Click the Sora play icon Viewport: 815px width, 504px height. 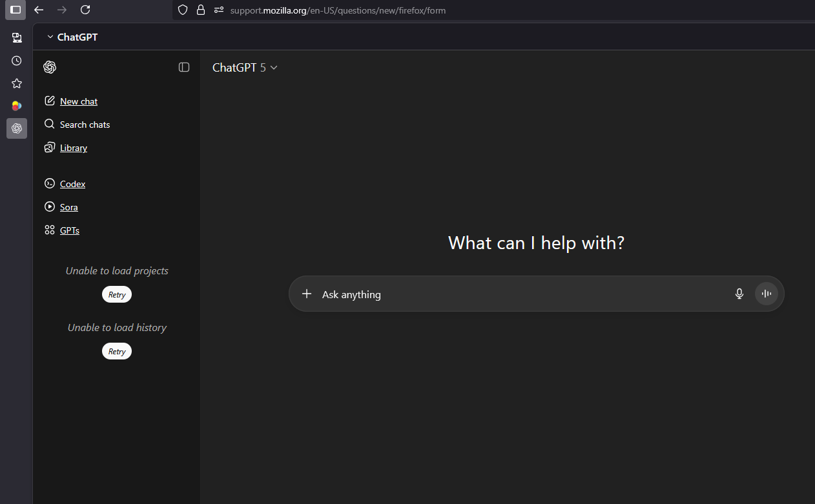click(x=50, y=207)
